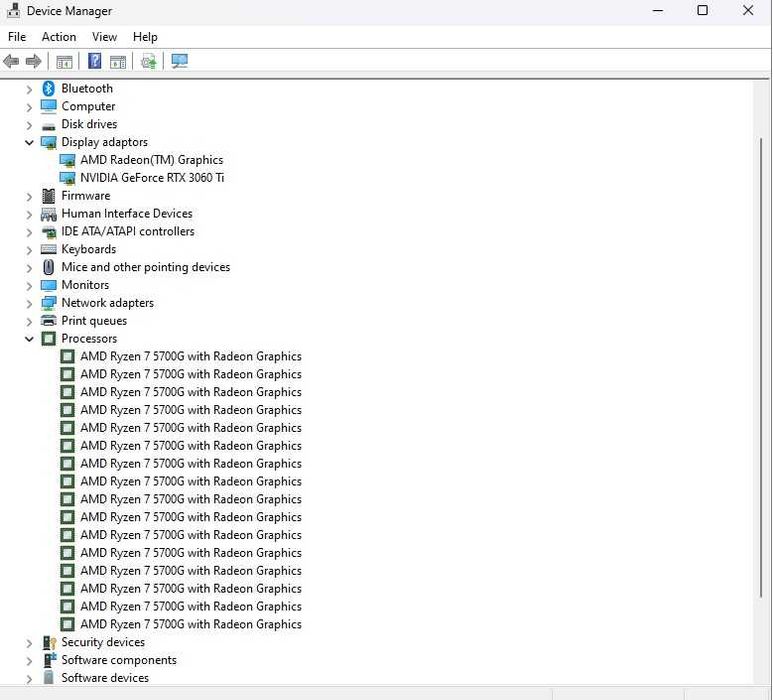Image resolution: width=773 pixels, height=700 pixels.
Task: Maximize the Device Manager window
Action: point(703,10)
